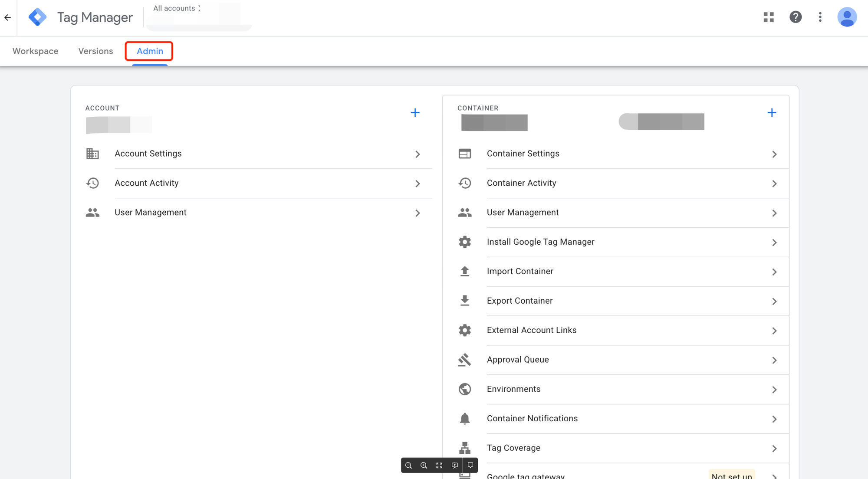
Task: Switch to the Workspace tab
Action: tap(35, 51)
